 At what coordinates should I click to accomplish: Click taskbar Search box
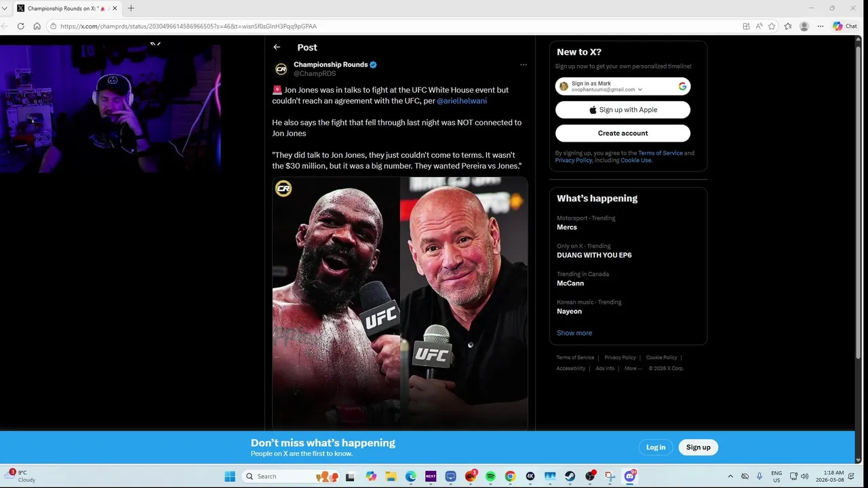pos(290,476)
